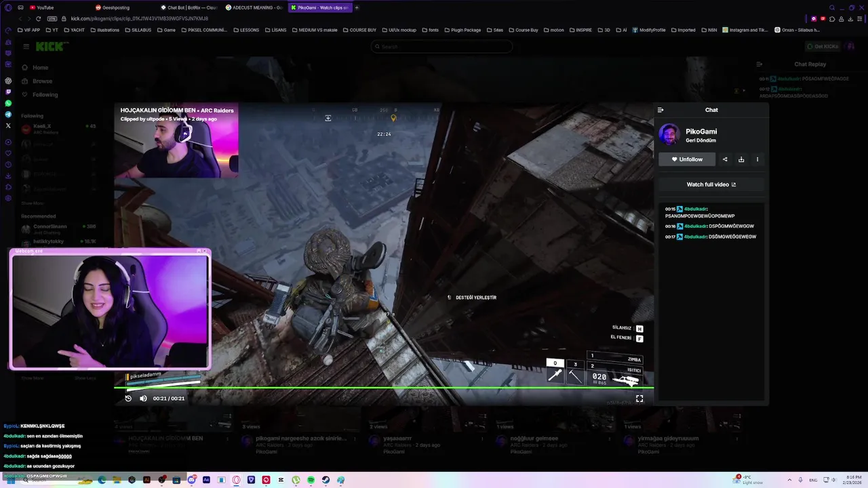Screen dimensions: 868x488
Task: Switch to the Chat Bot BotRix tab
Action: coord(189,7)
